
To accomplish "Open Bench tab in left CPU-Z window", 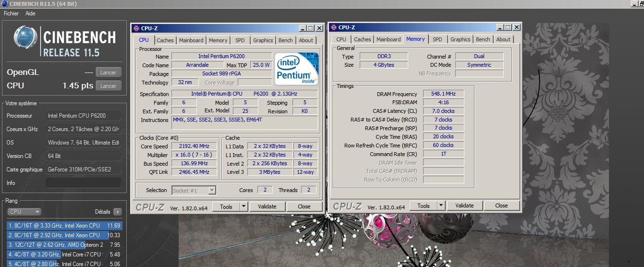I will pyautogui.click(x=286, y=40).
